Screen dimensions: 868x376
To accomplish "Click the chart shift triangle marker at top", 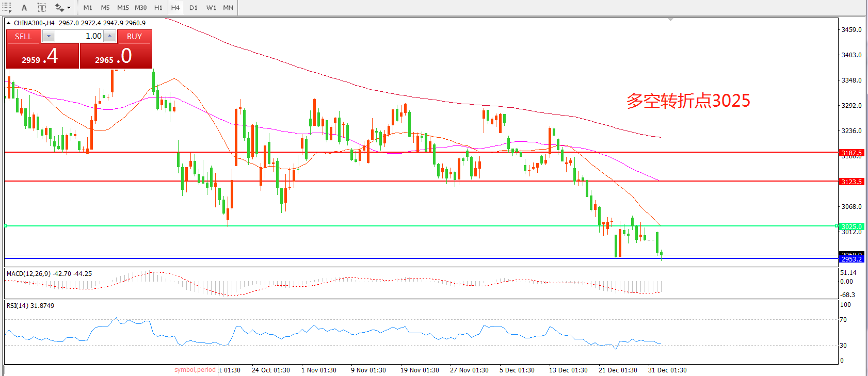I will coord(670,20).
